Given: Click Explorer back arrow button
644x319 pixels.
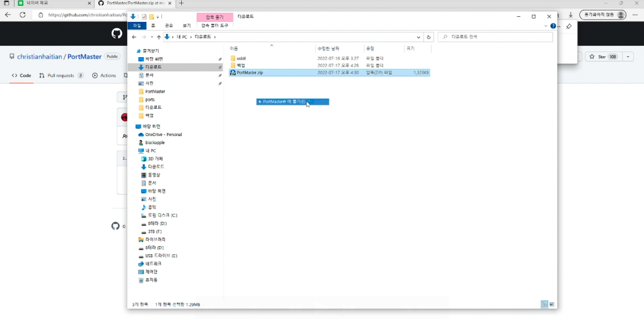Looking at the screenshot, I should pos(134,37).
